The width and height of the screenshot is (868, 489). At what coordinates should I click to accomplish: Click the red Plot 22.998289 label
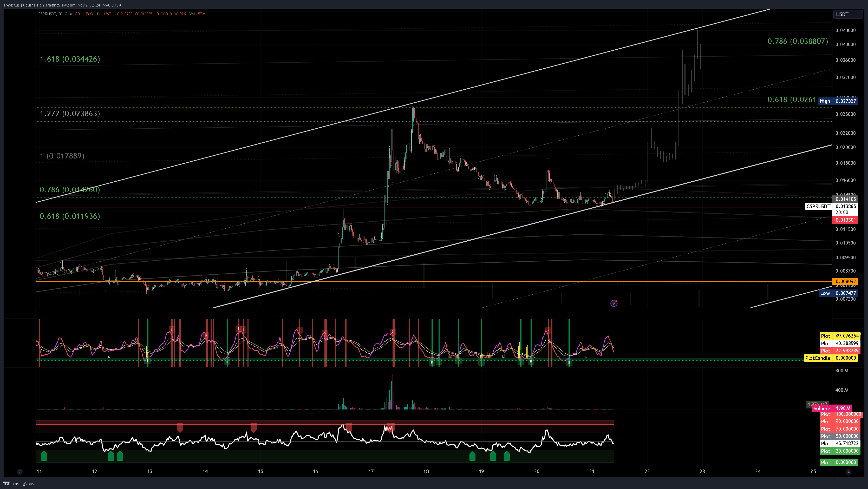[x=840, y=351]
